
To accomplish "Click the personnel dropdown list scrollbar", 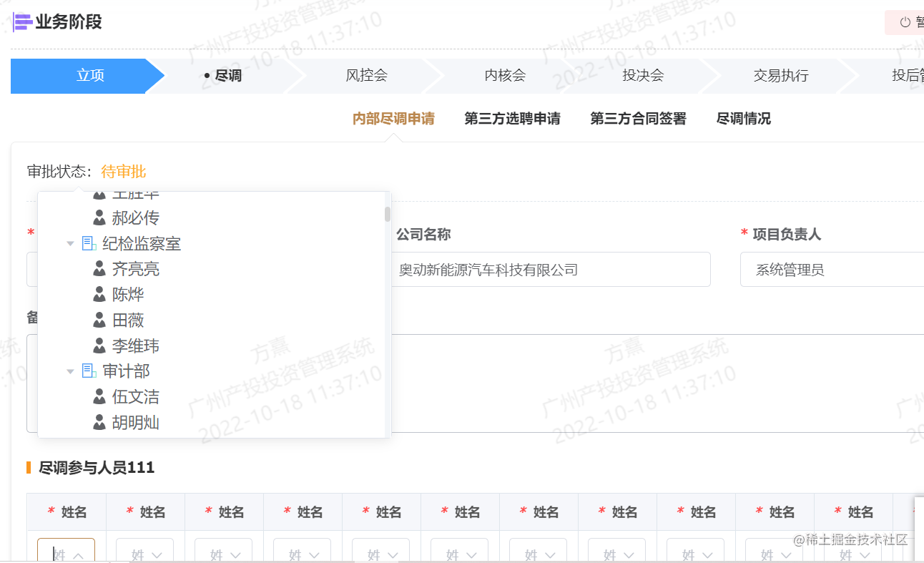I will pos(388,215).
